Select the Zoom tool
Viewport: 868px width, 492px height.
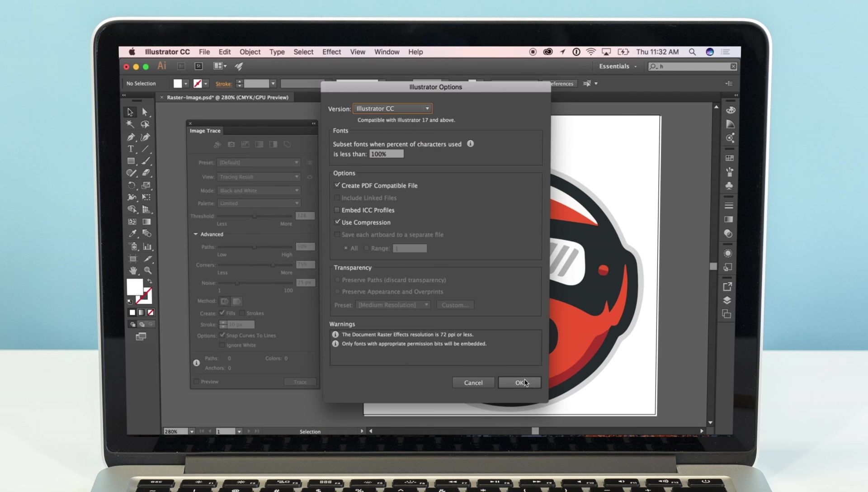(x=148, y=270)
